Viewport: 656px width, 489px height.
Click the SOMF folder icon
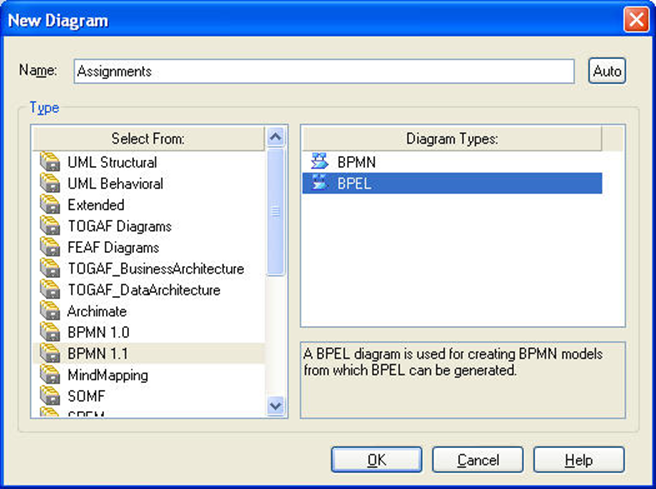(x=50, y=396)
